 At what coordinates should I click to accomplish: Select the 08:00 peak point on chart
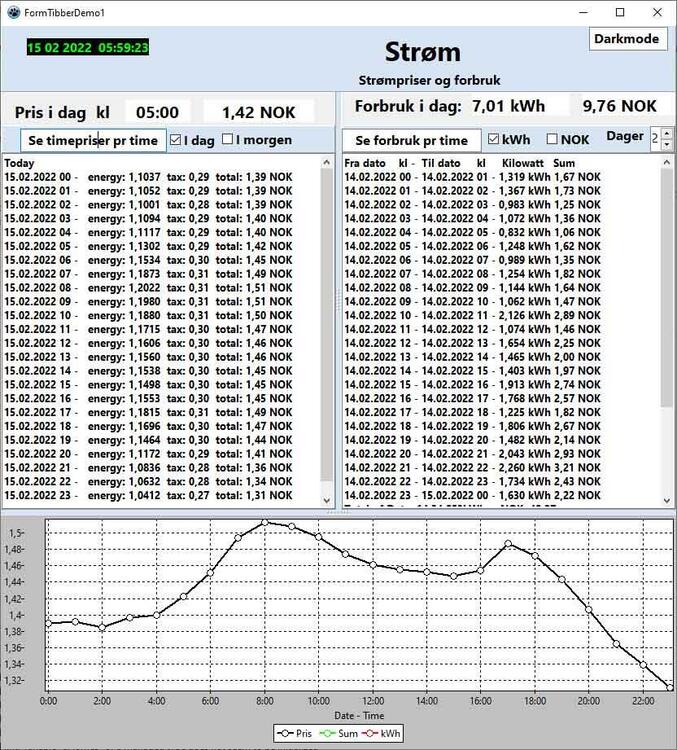click(265, 522)
